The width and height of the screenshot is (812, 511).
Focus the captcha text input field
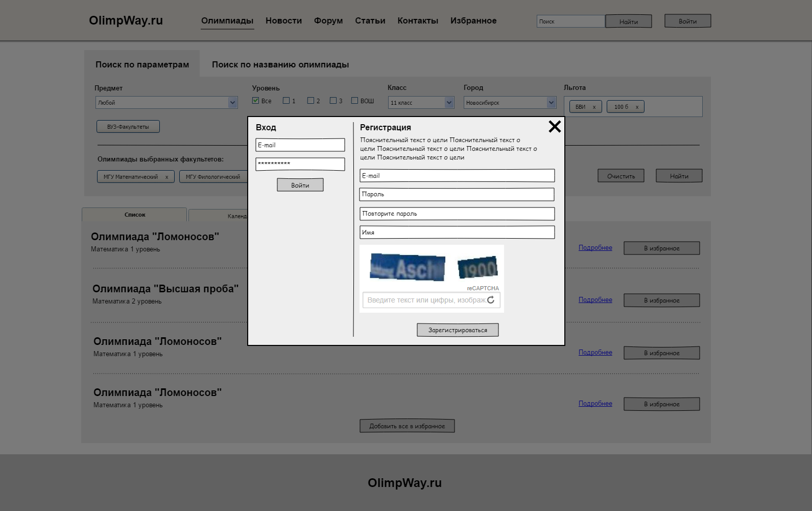[425, 300]
